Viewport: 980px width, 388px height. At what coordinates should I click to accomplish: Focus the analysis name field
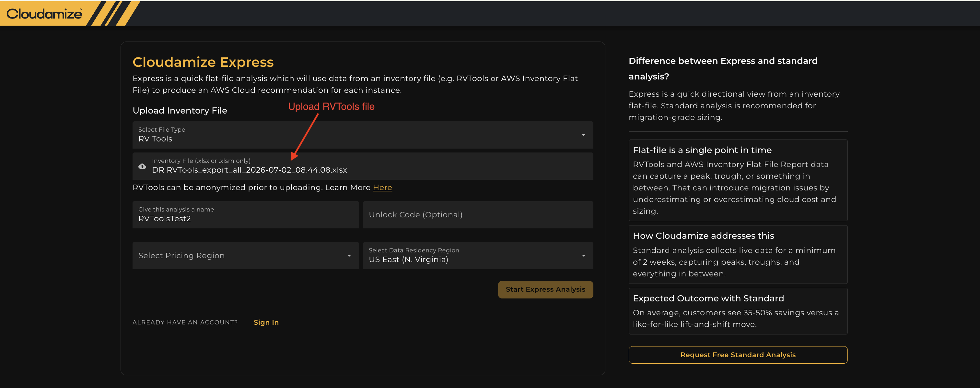[x=245, y=215]
